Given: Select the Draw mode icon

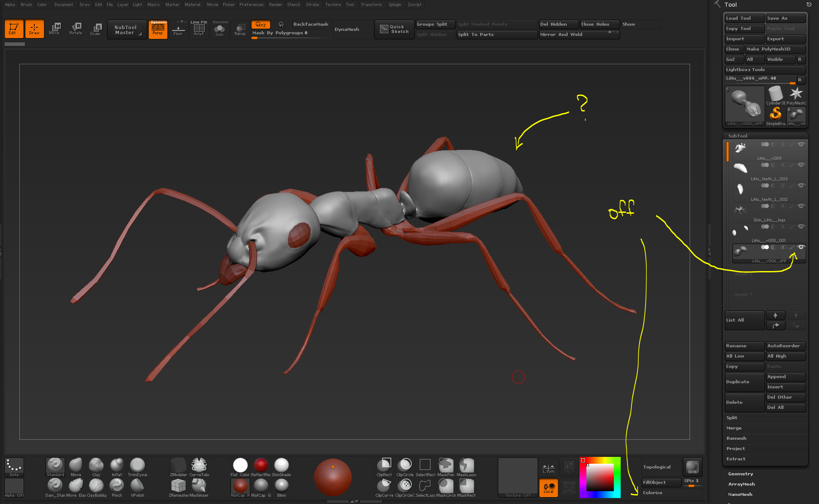Looking at the screenshot, I should pos(34,28).
